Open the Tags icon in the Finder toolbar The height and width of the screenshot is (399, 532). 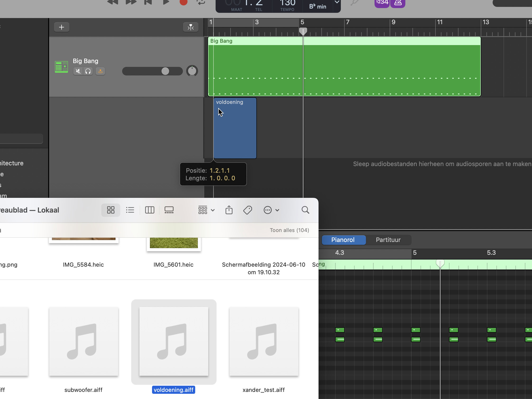tap(247, 210)
